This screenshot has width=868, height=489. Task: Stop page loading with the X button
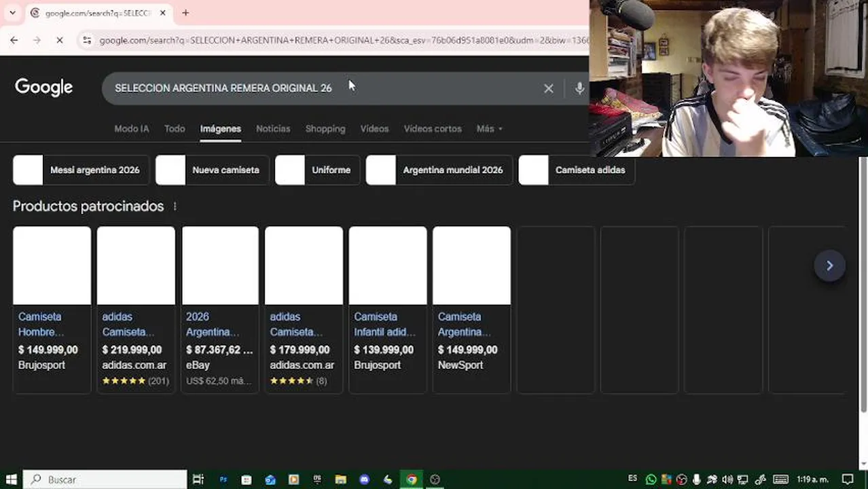tap(59, 41)
